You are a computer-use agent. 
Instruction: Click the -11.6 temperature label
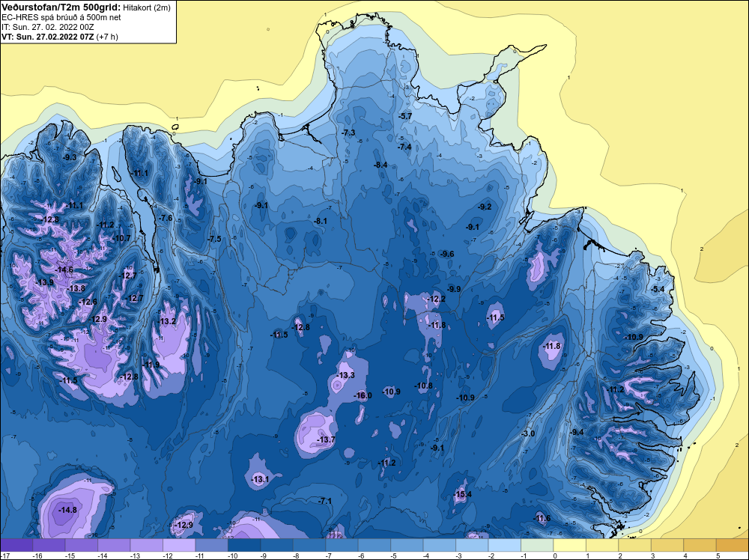coord(542,519)
